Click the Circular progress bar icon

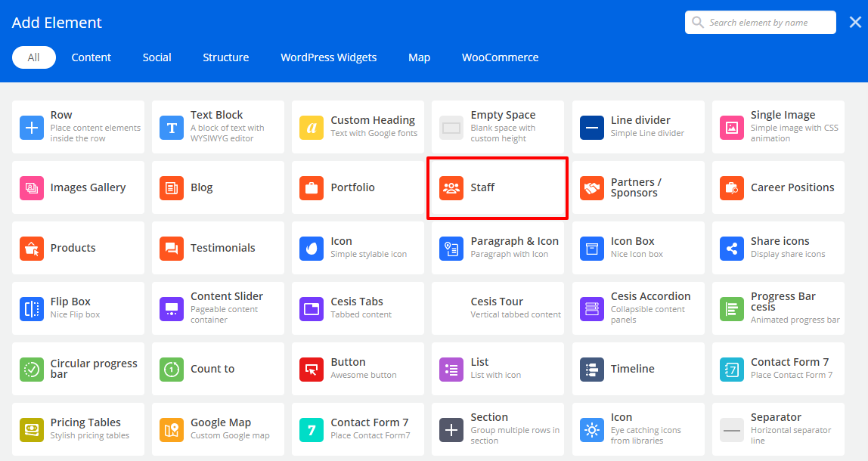pyautogui.click(x=32, y=369)
